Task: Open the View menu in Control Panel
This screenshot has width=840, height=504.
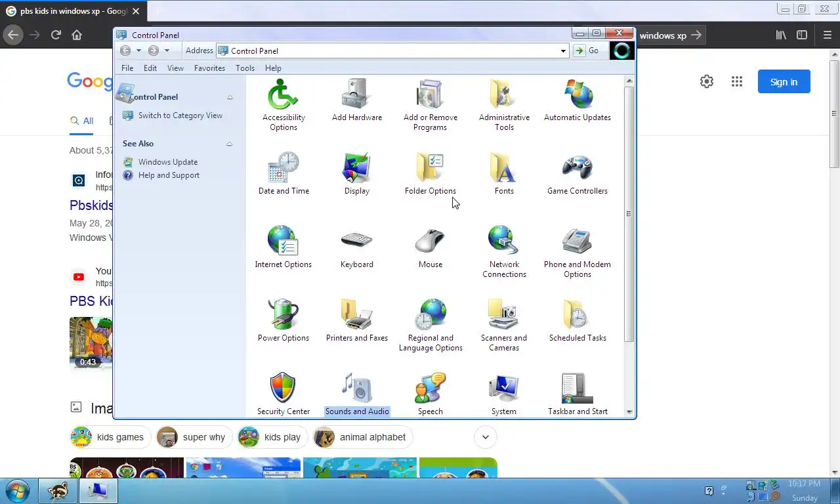Action: click(175, 68)
